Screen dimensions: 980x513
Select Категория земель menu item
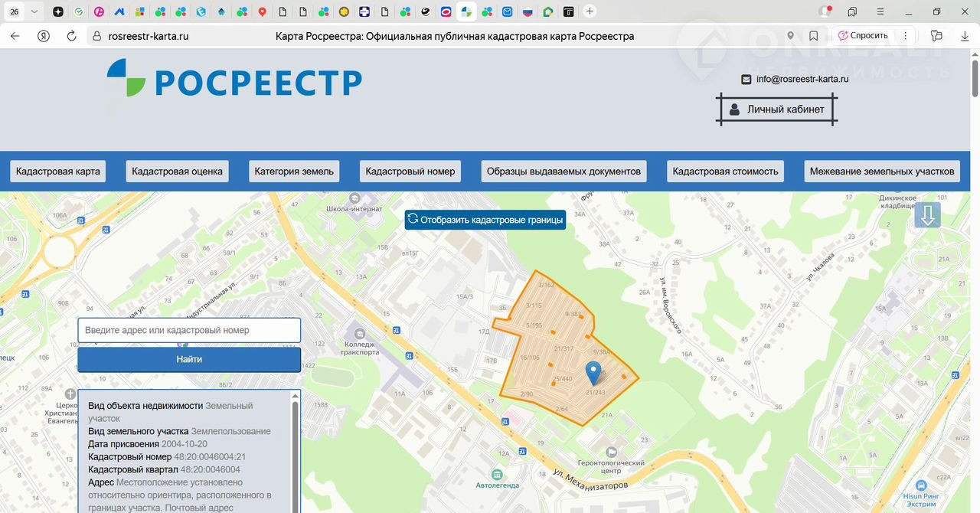(x=294, y=172)
